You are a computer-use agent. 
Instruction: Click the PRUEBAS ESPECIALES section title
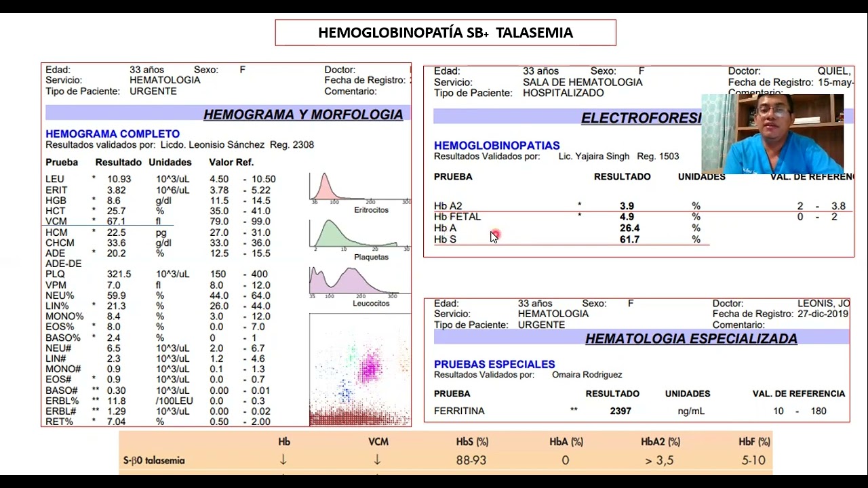[494, 365]
